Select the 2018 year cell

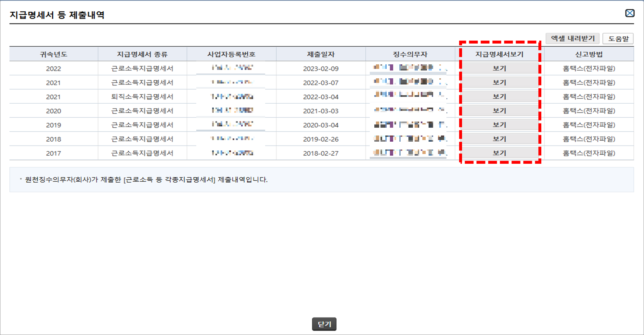[x=54, y=139]
